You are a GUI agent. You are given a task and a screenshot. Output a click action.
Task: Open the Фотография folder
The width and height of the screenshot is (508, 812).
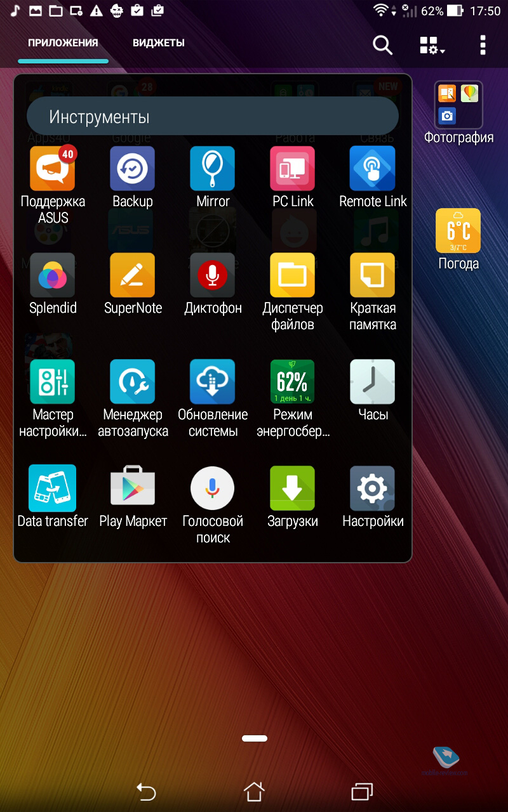tap(458, 105)
